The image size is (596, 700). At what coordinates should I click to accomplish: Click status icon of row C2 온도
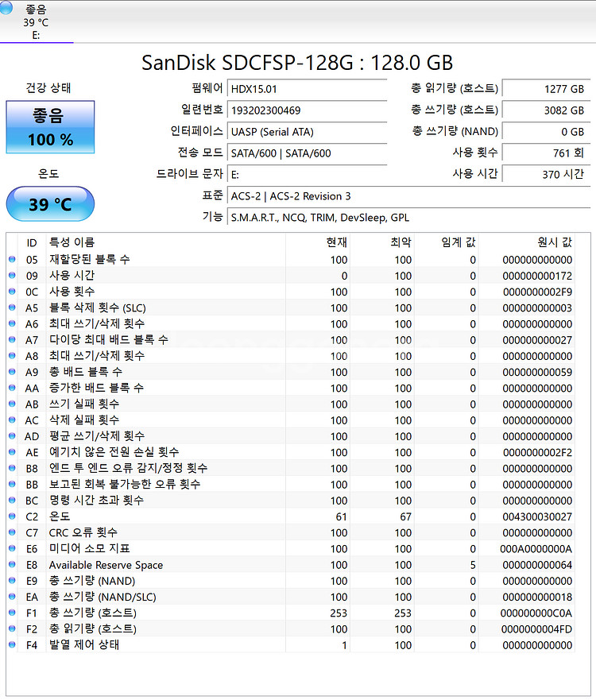click(x=12, y=516)
